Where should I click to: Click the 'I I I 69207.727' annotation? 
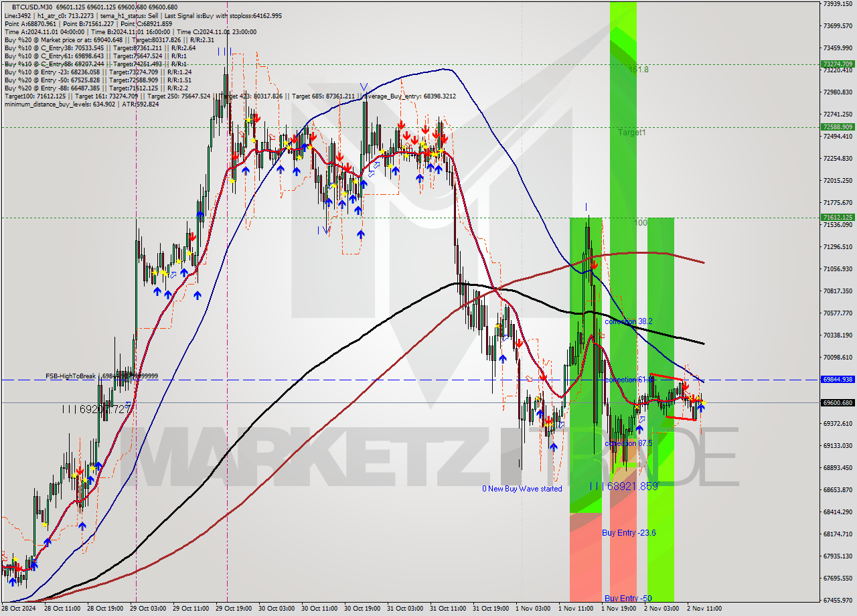tap(97, 408)
